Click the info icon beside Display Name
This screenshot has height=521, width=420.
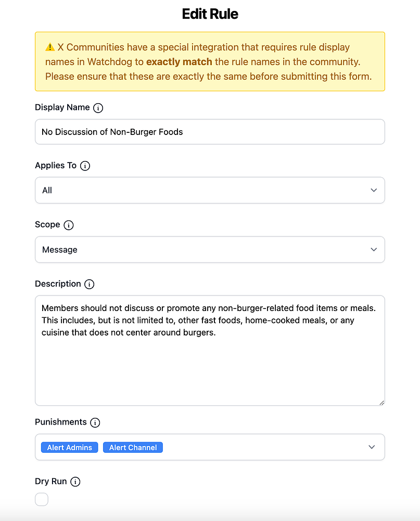coord(98,108)
